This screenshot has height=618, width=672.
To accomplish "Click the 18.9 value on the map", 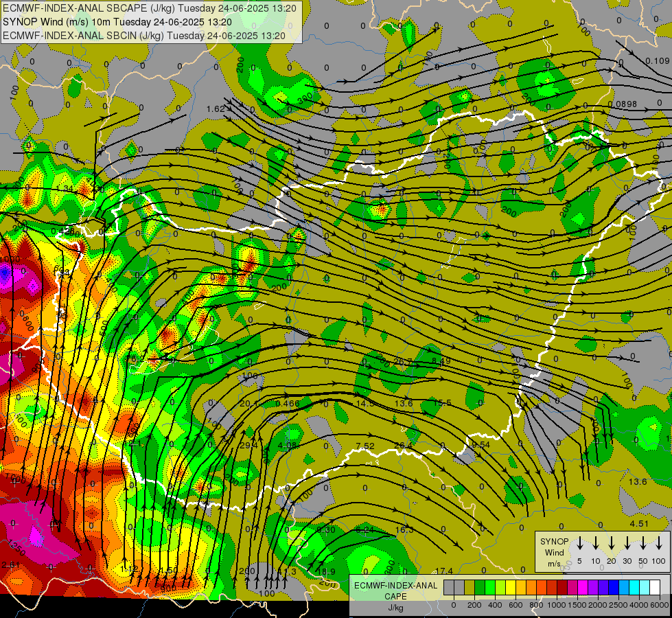I will (326, 571).
